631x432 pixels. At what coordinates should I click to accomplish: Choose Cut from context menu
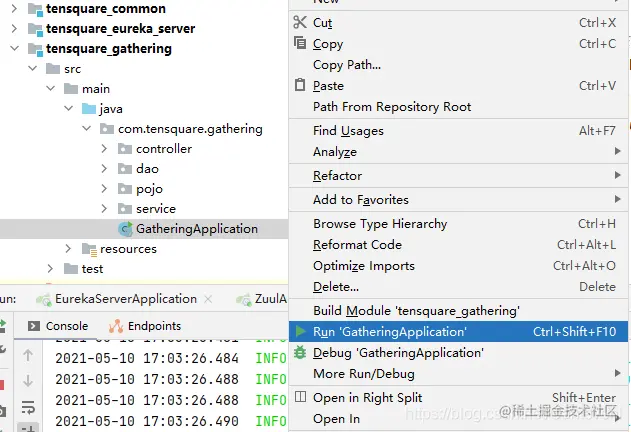tap(458, 23)
